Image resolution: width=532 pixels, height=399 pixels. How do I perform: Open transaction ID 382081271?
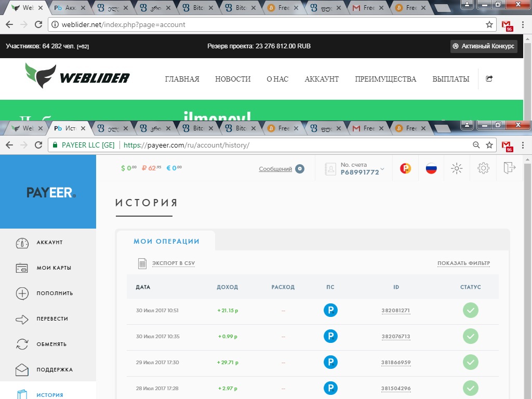click(x=395, y=311)
